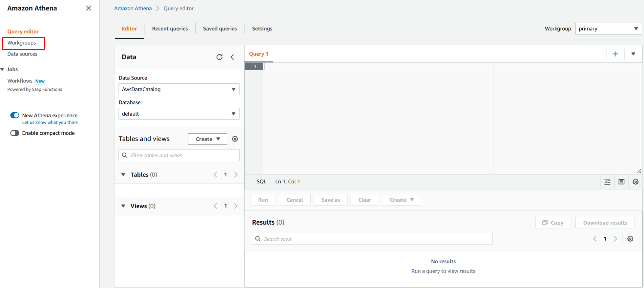The height and width of the screenshot is (288, 644).
Task: Click the editor resize handle corner
Action: 639,171
